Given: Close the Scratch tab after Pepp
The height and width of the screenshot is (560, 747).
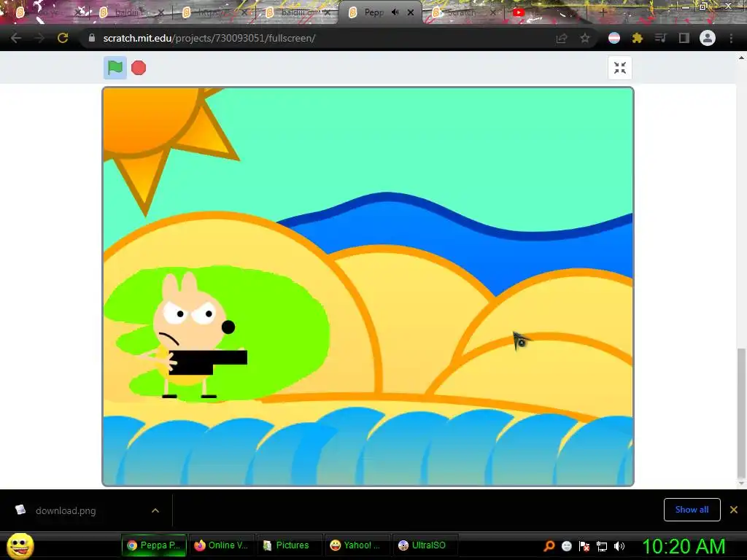Looking at the screenshot, I should 493,12.
